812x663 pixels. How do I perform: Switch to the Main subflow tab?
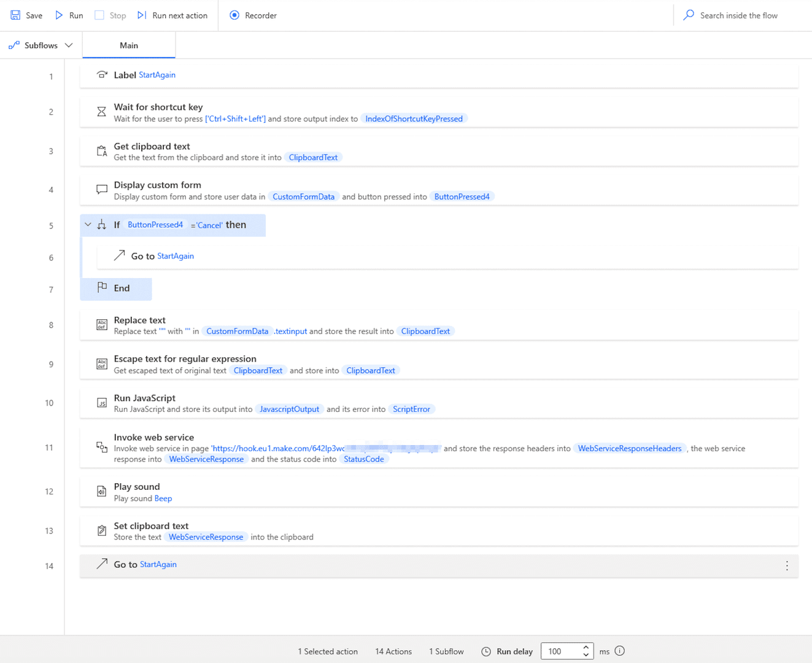(128, 45)
